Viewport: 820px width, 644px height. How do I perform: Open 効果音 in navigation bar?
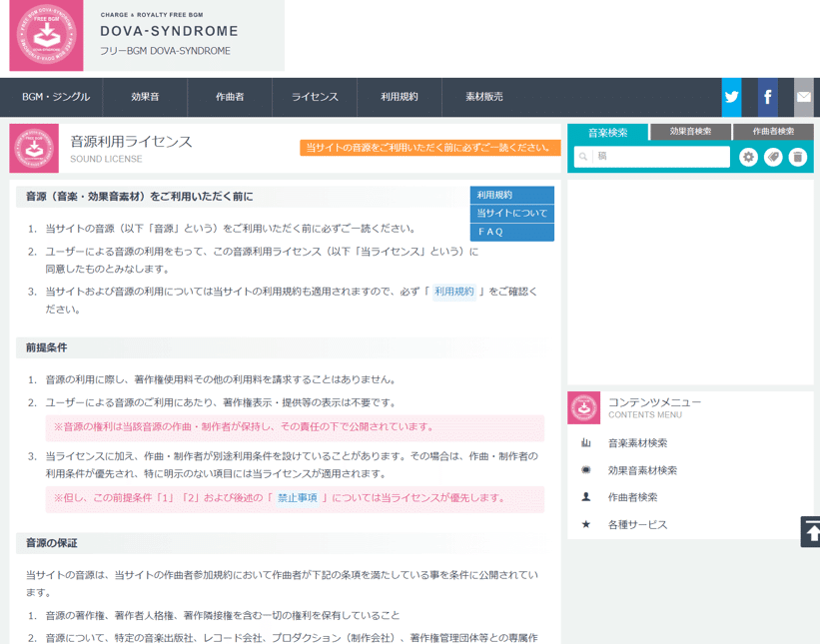145,97
